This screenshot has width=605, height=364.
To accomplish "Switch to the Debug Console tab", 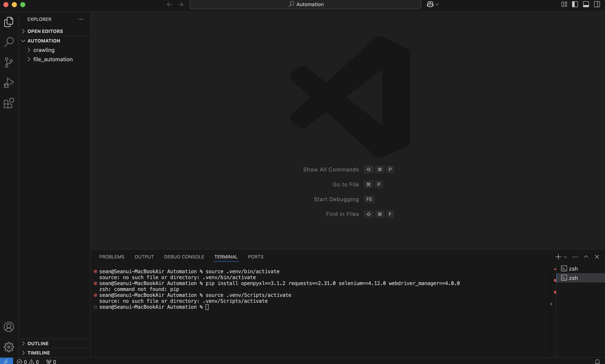I will click(x=184, y=257).
